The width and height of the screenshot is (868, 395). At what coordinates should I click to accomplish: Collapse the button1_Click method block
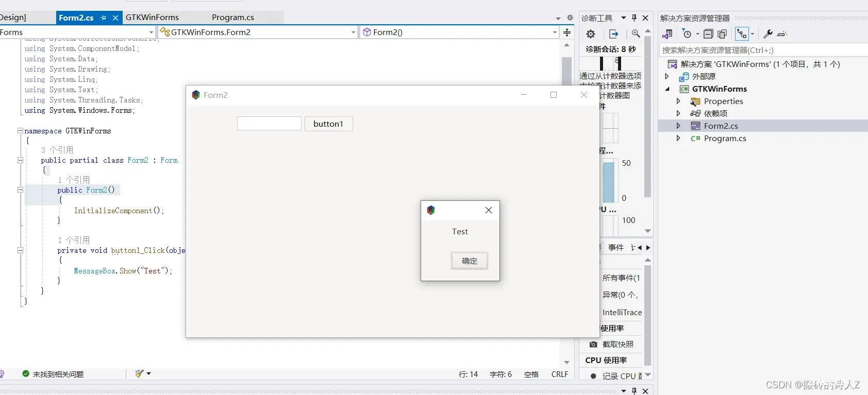[20, 250]
